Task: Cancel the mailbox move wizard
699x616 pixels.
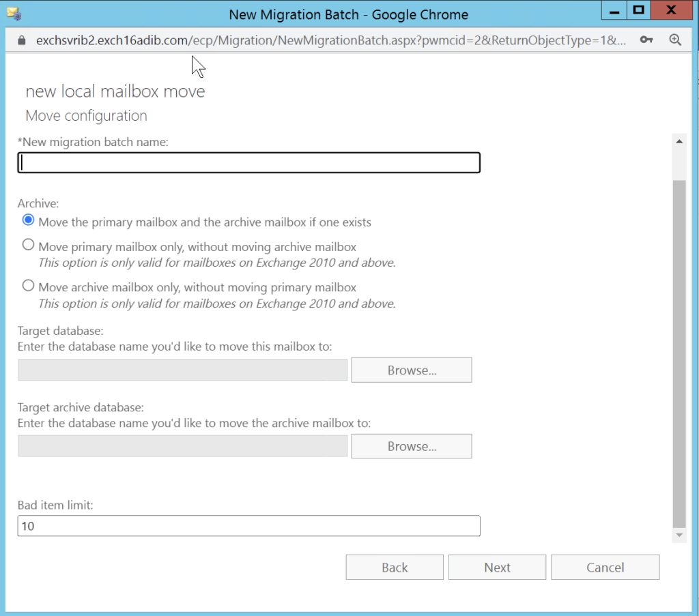Action: (x=605, y=568)
